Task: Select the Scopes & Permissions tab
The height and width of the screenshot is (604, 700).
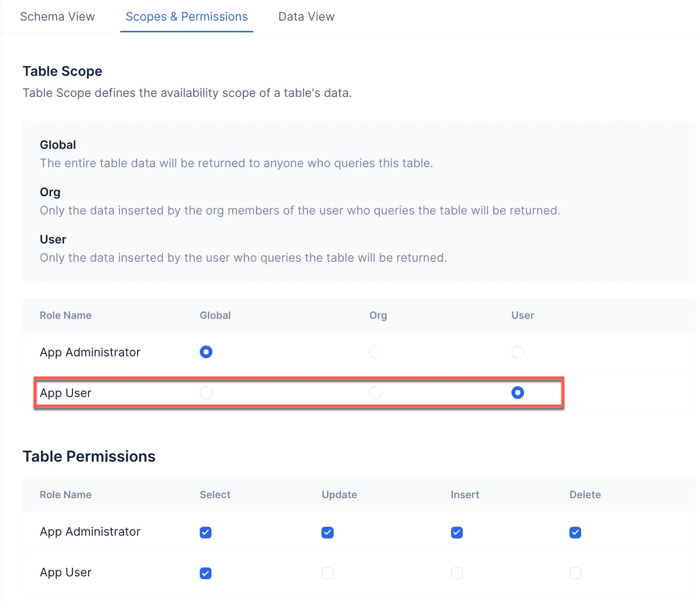Action: pyautogui.click(x=187, y=16)
